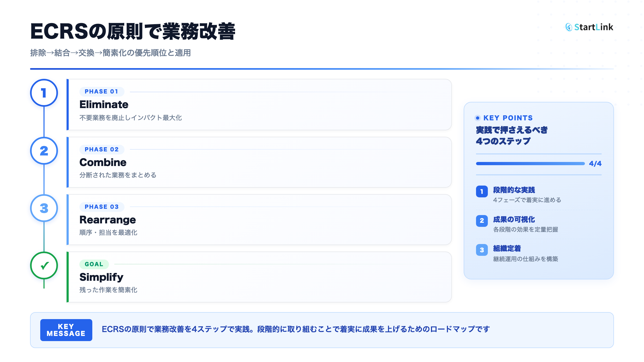Open the Simplify goal card heading
Screen dimensions: 644x362
coord(101,277)
